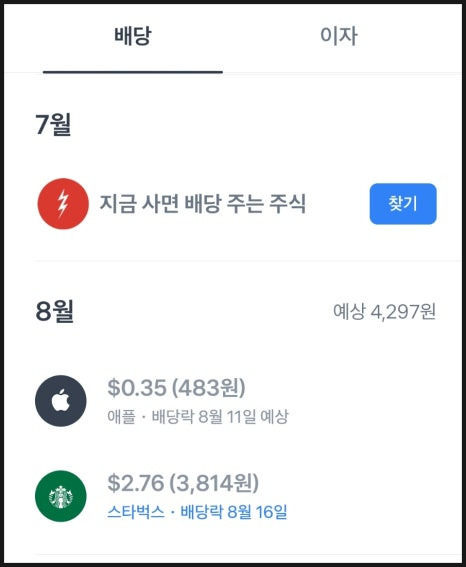Click the 배당락 8월 16일 date text
Image resolution: width=466 pixels, height=567 pixels.
coord(234,512)
